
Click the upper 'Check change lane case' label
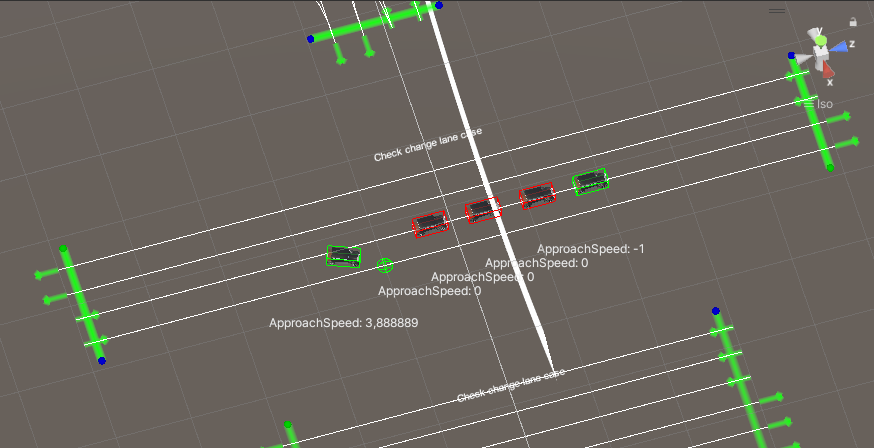pos(428,144)
